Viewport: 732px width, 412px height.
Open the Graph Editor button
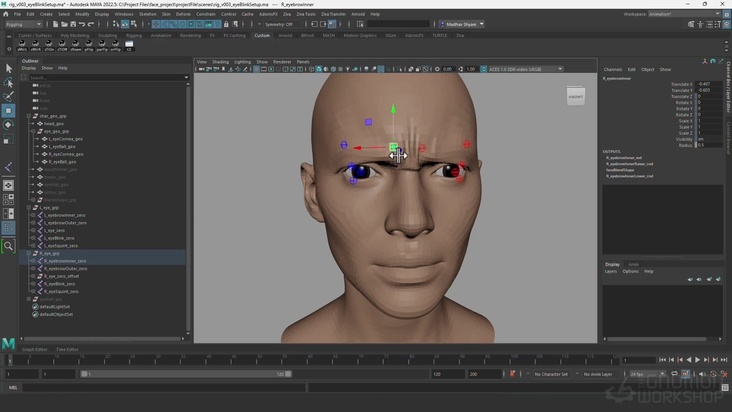[x=35, y=349]
